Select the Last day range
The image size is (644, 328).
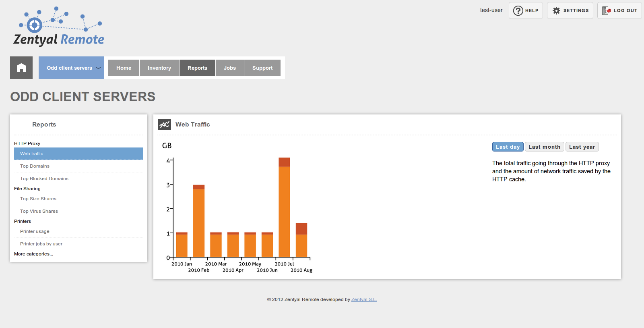[508, 147]
